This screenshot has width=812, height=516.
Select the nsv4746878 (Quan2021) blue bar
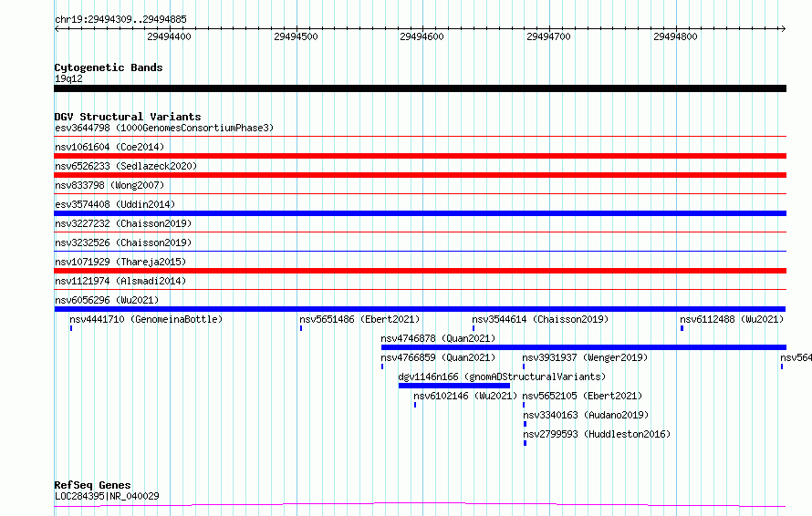pos(584,347)
